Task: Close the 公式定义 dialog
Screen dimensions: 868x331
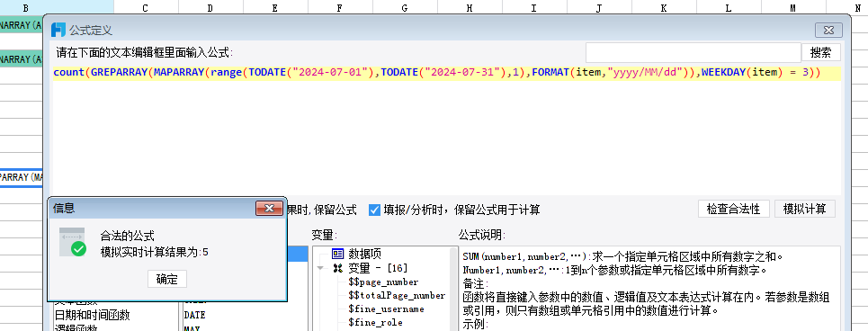Action: pyautogui.click(x=828, y=30)
